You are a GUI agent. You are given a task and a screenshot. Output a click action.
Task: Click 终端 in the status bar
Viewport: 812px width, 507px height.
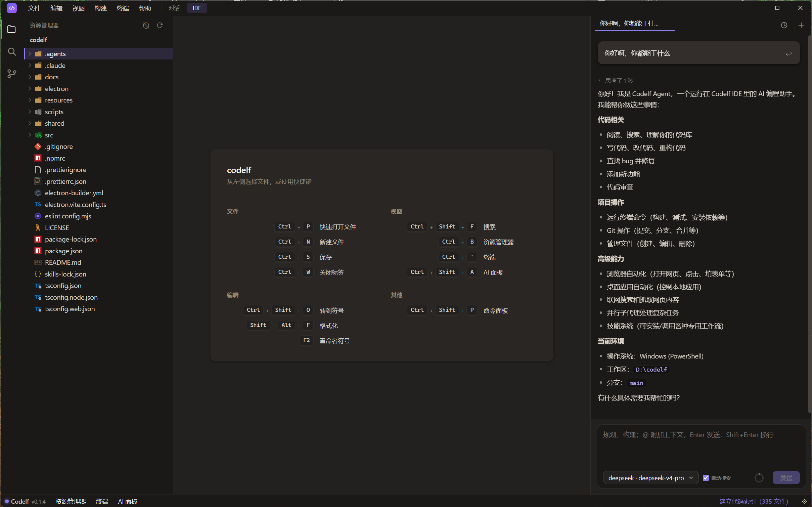pyautogui.click(x=102, y=502)
